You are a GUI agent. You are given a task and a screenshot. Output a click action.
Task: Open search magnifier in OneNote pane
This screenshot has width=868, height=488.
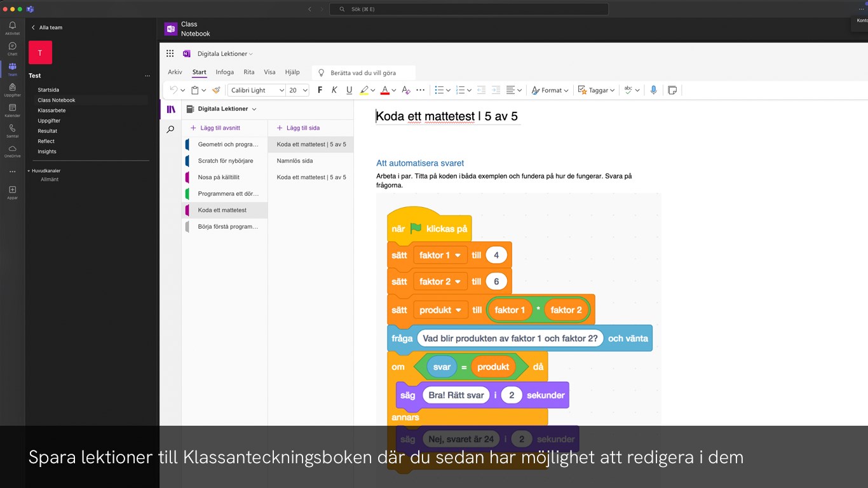coord(170,130)
